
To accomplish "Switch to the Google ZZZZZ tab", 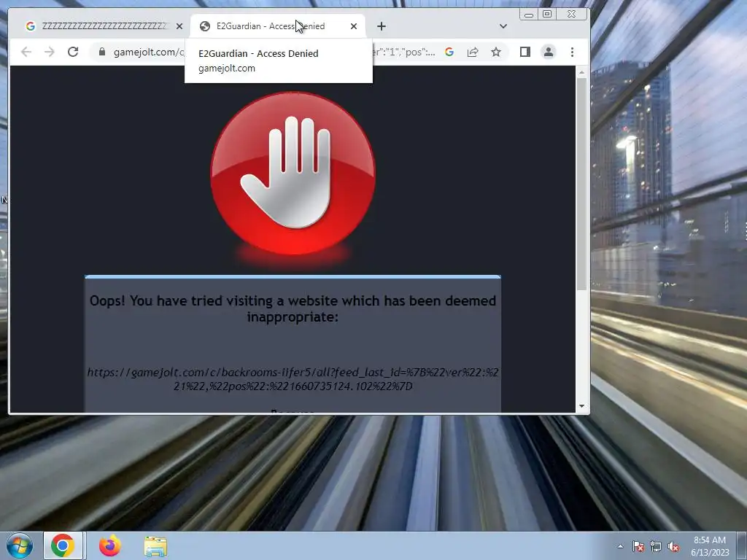I will pyautogui.click(x=104, y=26).
